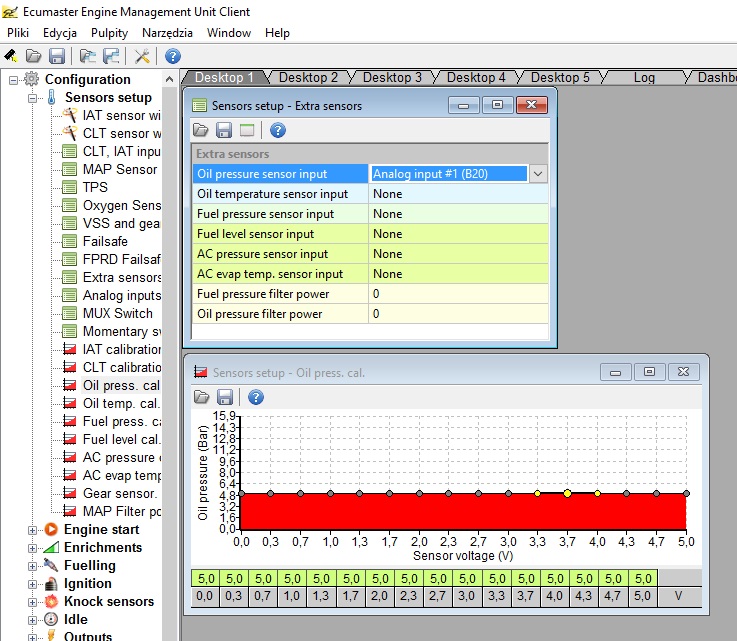Screen dimensions: 737x641
Task: Expand the Enrichments node
Action: [32, 548]
